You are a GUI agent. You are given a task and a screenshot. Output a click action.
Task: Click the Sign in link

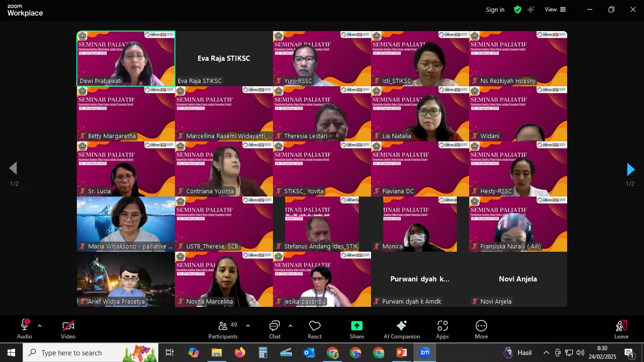point(495,9)
